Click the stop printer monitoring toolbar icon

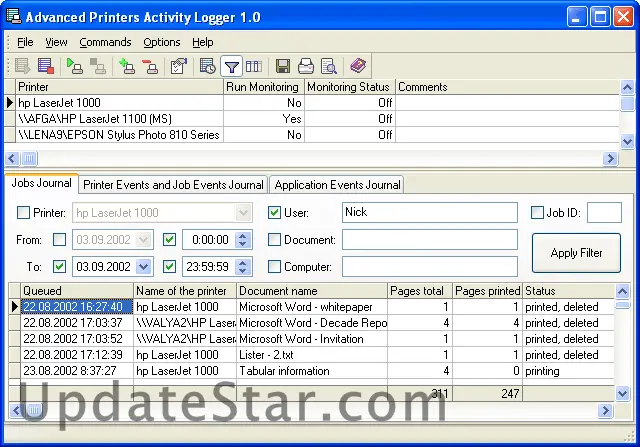tap(98, 66)
